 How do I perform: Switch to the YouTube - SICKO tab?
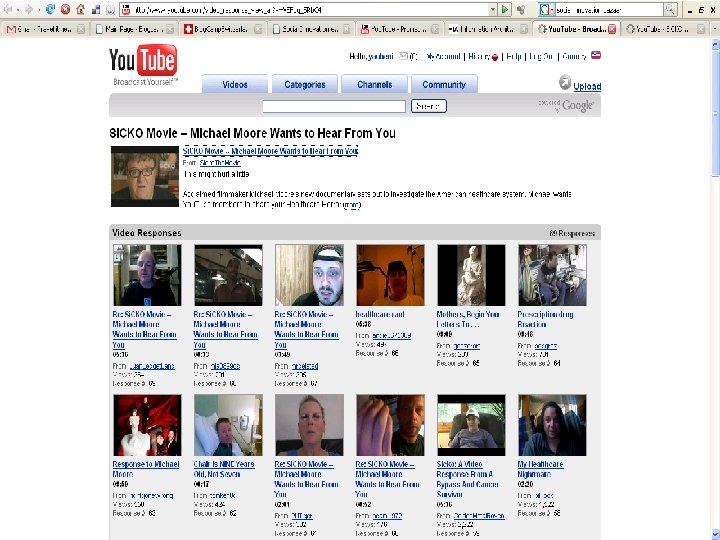(x=665, y=29)
